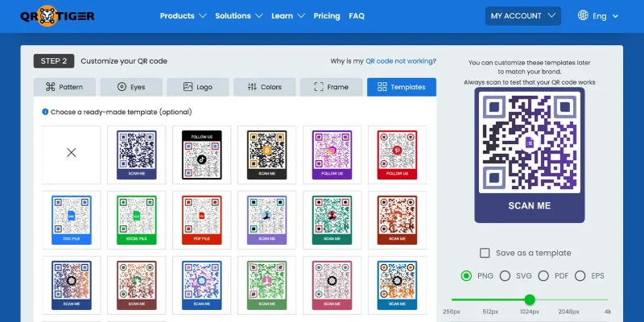Open the Learn dropdown

click(x=288, y=16)
